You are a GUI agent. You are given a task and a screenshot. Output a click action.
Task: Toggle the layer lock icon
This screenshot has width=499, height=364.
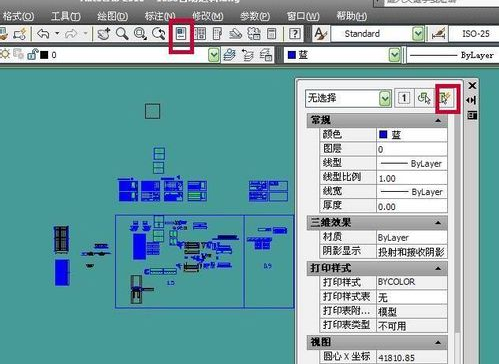[32, 54]
